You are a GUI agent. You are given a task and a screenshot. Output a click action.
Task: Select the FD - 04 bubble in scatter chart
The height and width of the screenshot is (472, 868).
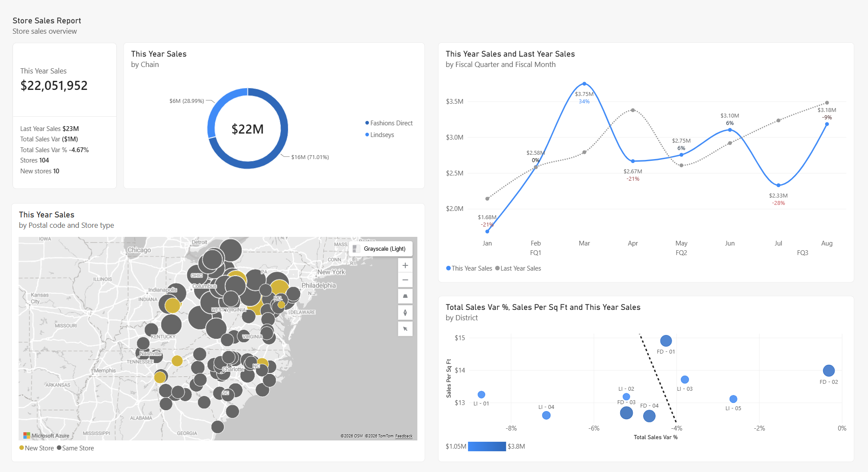(649, 416)
